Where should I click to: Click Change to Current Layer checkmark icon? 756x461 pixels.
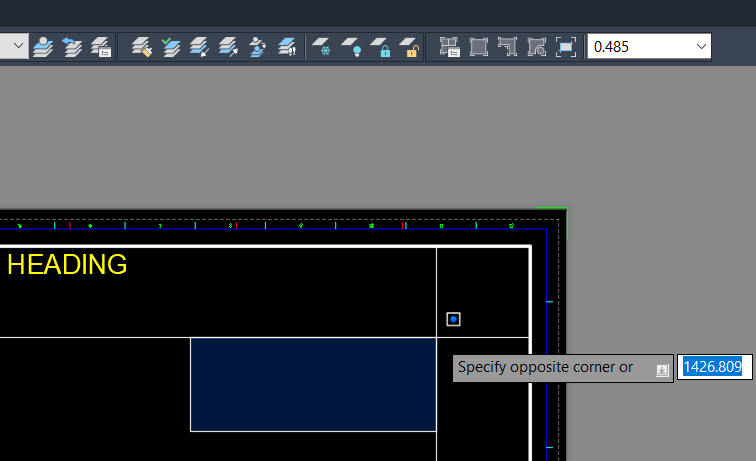point(171,47)
